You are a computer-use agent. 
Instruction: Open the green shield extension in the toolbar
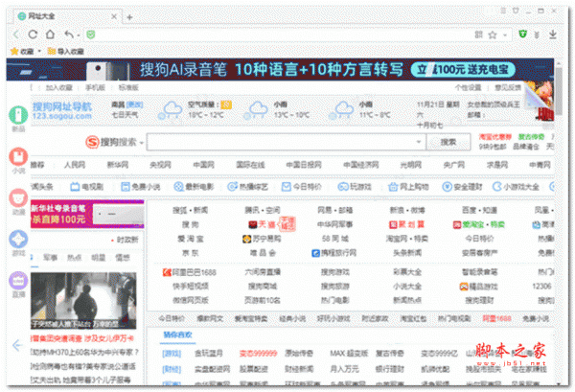[522, 35]
